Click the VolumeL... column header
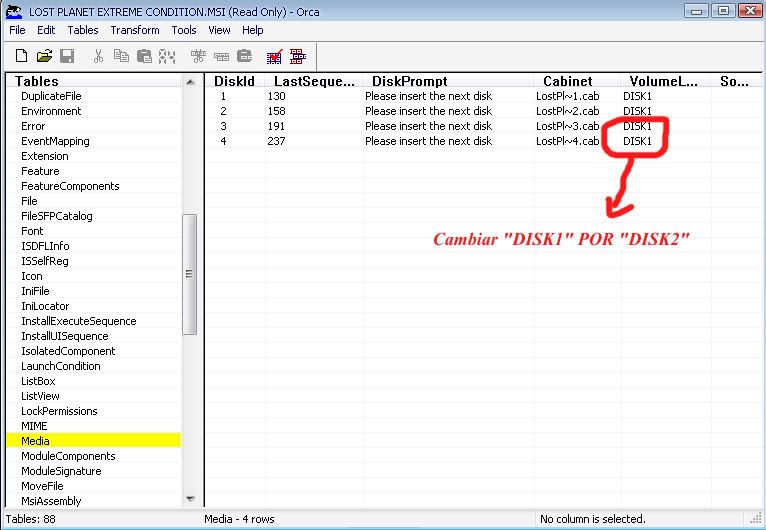The width and height of the screenshot is (766, 530). 666,81
